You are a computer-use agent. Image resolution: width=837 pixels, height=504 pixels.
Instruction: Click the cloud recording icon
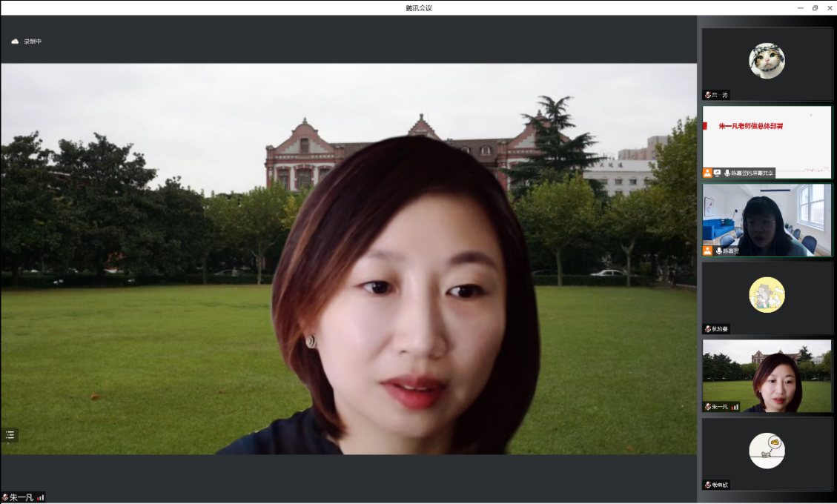click(x=15, y=42)
